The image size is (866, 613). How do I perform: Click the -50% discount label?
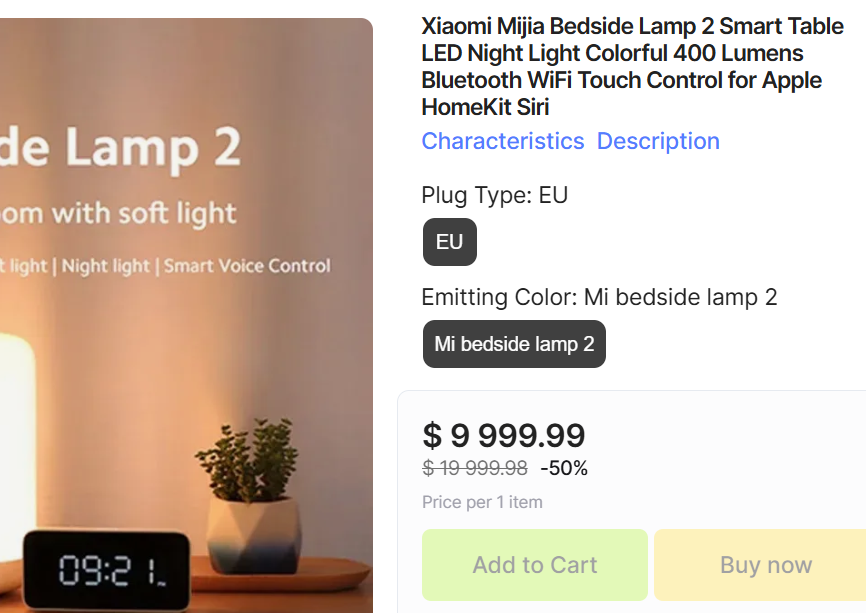pos(564,468)
